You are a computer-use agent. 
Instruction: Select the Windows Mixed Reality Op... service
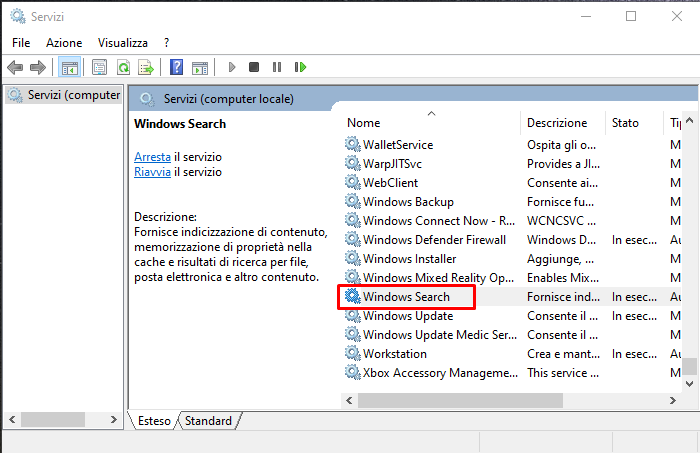pos(438,278)
